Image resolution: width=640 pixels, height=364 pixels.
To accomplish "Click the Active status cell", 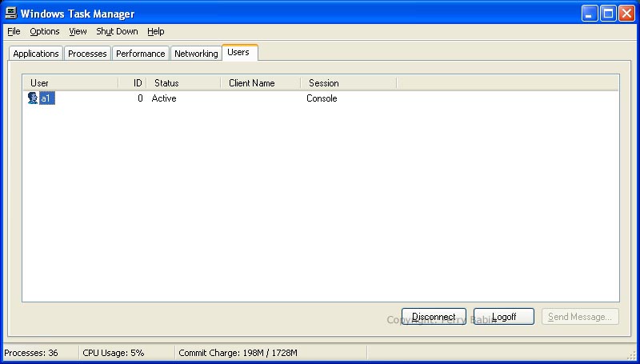I will pos(164,98).
